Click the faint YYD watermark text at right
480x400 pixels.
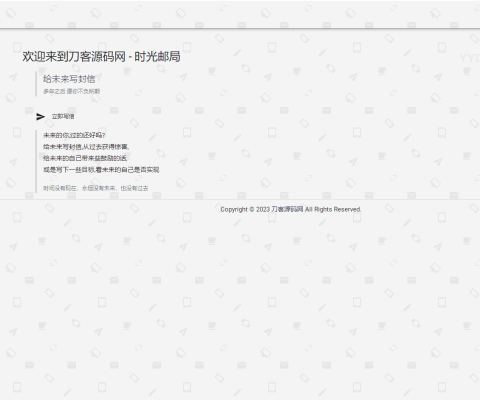pos(470,58)
